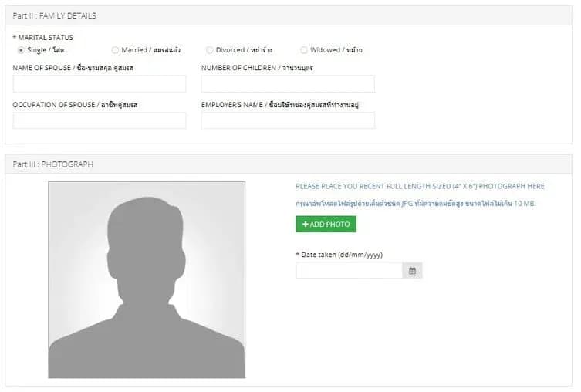
Task: Select the Divorced radio button
Action: tap(210, 50)
